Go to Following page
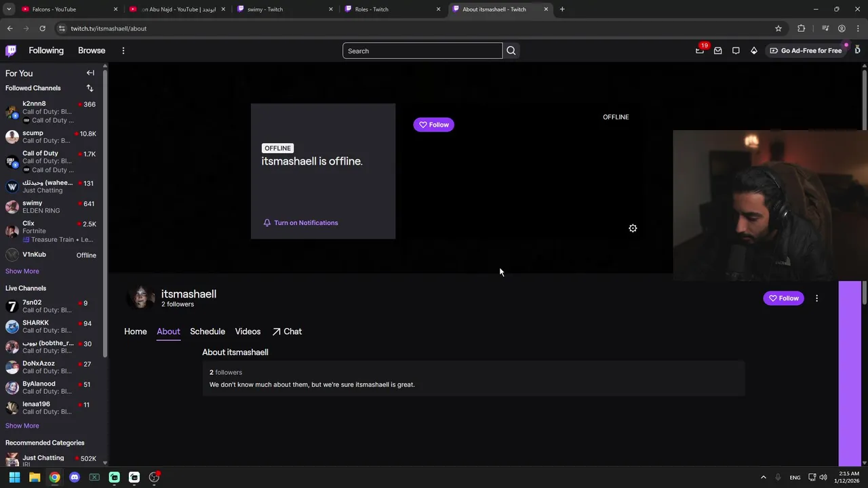 pos(46,51)
